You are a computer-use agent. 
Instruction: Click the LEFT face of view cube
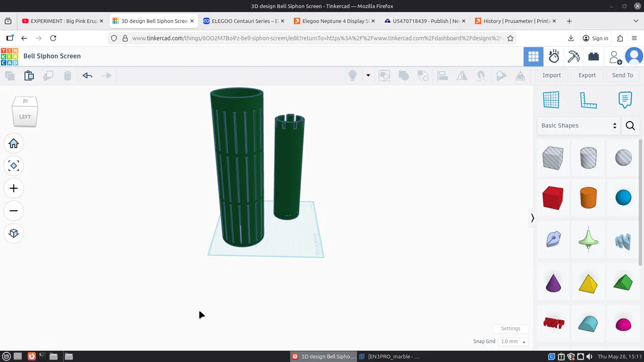(25, 117)
